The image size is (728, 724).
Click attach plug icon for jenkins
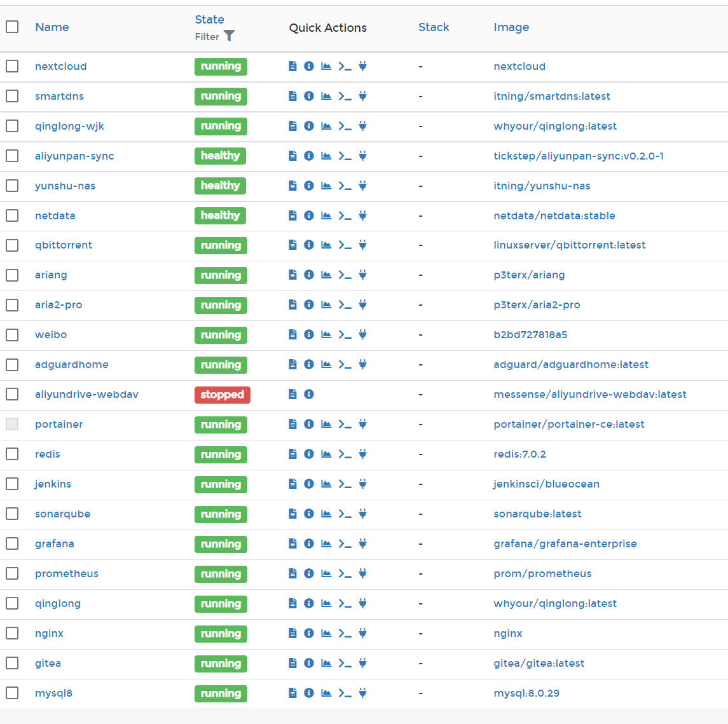click(x=362, y=484)
